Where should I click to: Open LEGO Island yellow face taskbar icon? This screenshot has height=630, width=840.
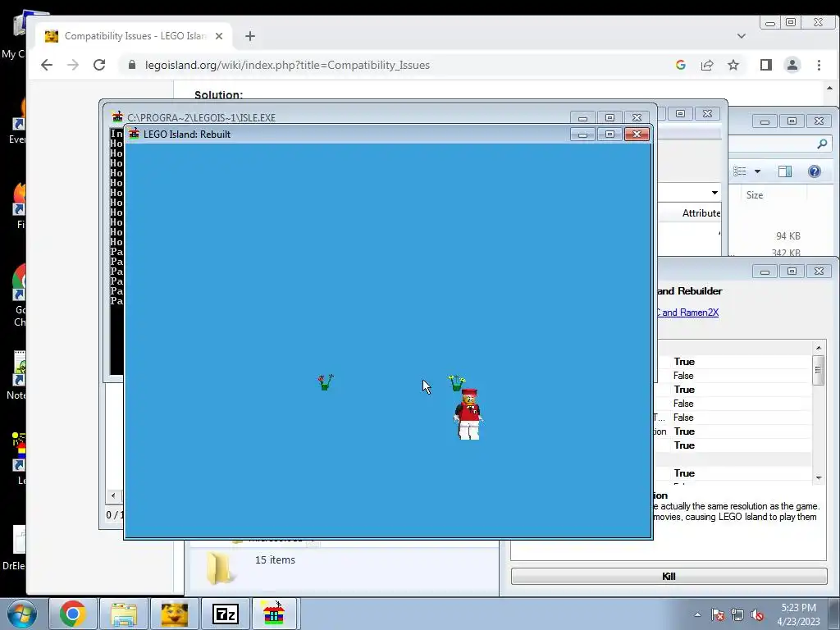pos(174,614)
